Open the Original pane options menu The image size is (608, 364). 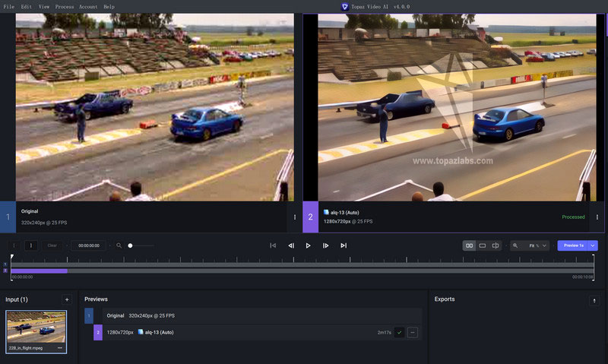pos(295,217)
